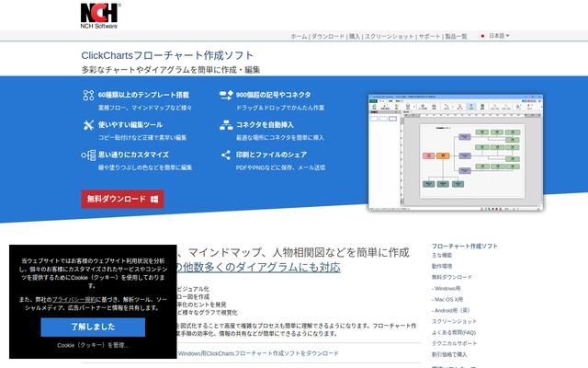
Task: Open sidebar link 無料ダウンロード
Action: 452,277
